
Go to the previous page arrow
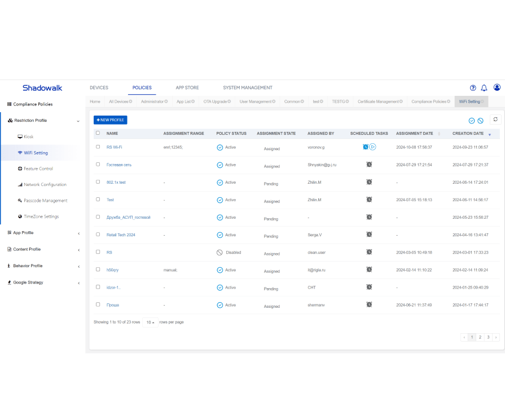(x=464, y=337)
